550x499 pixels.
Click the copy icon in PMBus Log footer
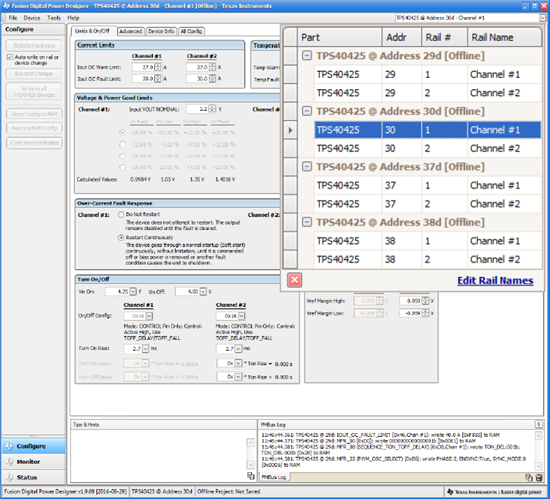point(529,477)
